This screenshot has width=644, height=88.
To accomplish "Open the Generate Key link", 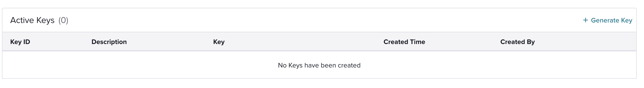I will click(607, 20).
